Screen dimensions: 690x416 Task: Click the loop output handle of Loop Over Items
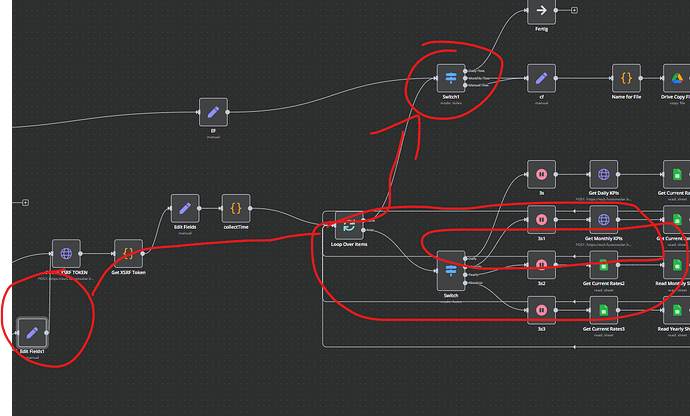tap(363, 230)
